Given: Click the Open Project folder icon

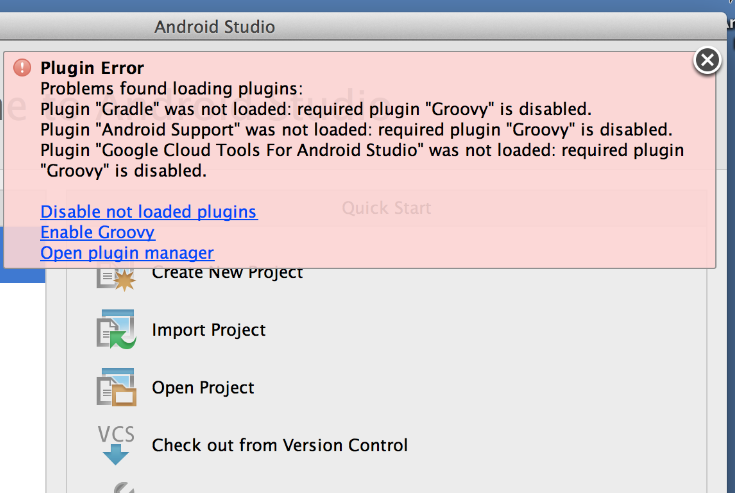Looking at the screenshot, I should pos(115,387).
